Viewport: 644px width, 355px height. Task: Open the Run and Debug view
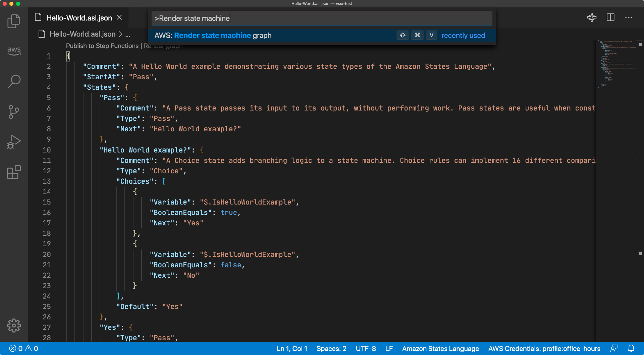tap(14, 142)
